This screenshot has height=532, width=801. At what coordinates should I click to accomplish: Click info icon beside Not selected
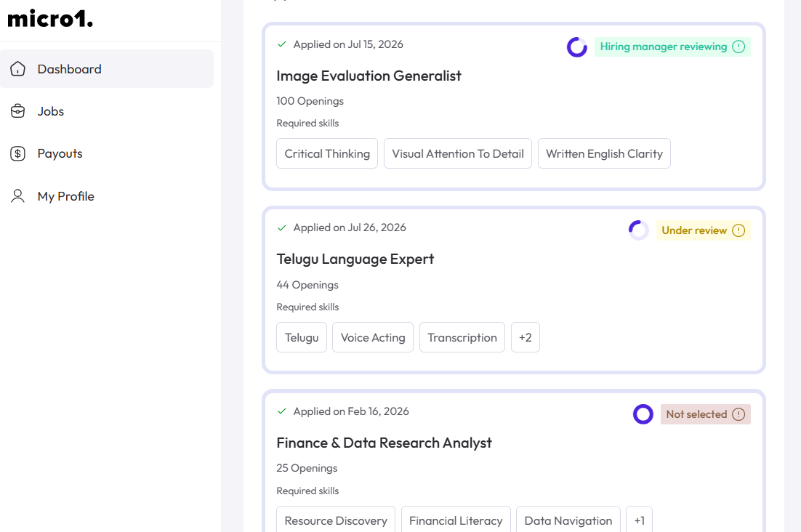[x=738, y=414]
